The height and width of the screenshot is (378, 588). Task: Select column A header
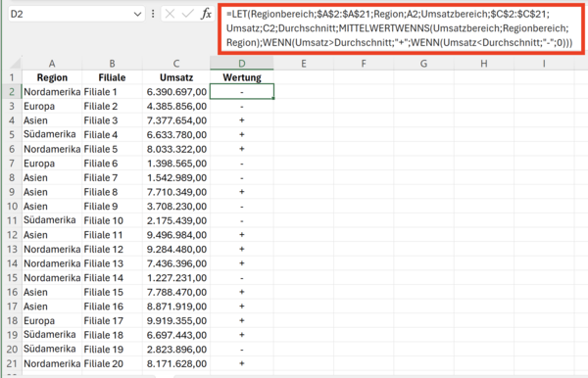[x=52, y=64]
